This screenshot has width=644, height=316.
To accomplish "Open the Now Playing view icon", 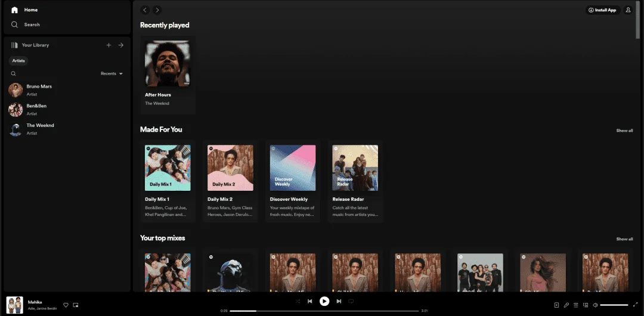I will coord(556,305).
